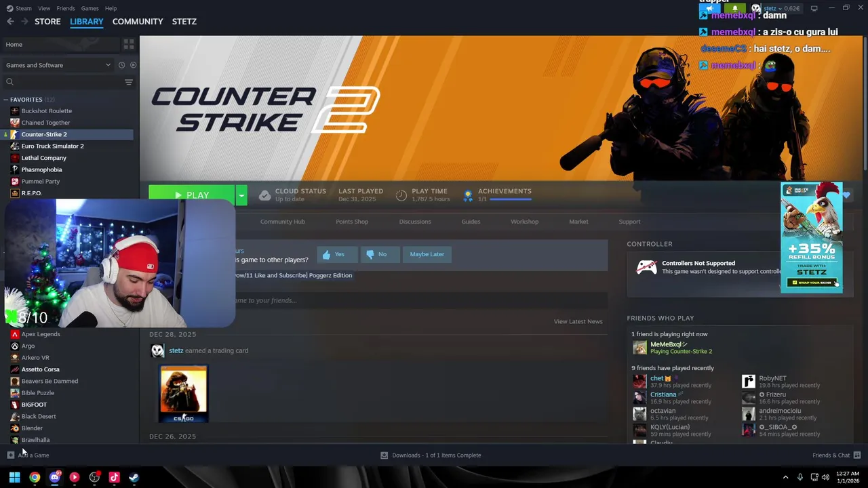This screenshot has width=868, height=488.
Task: Open the Games menu
Action: click(90, 8)
